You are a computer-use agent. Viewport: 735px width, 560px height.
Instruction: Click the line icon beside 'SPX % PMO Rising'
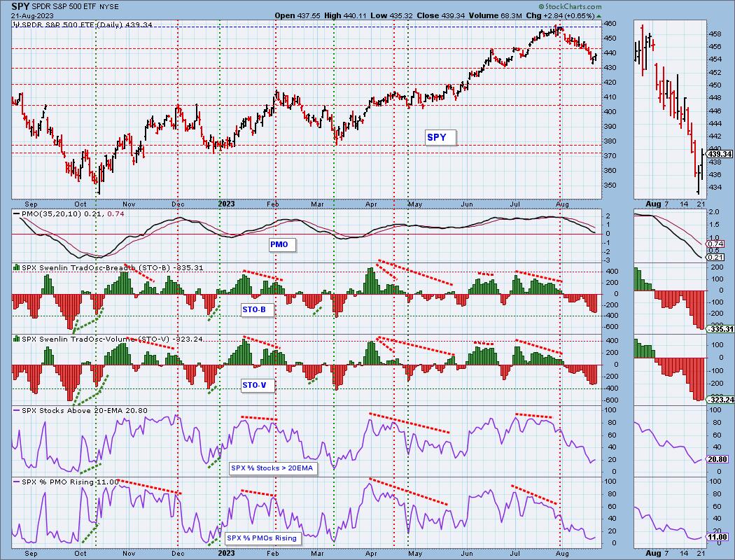pos(16,482)
